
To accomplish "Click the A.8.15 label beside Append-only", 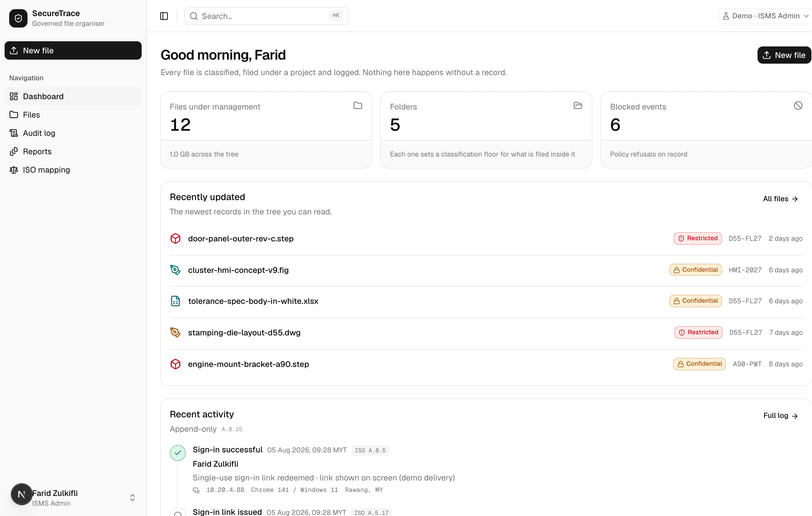I will pos(232,429).
